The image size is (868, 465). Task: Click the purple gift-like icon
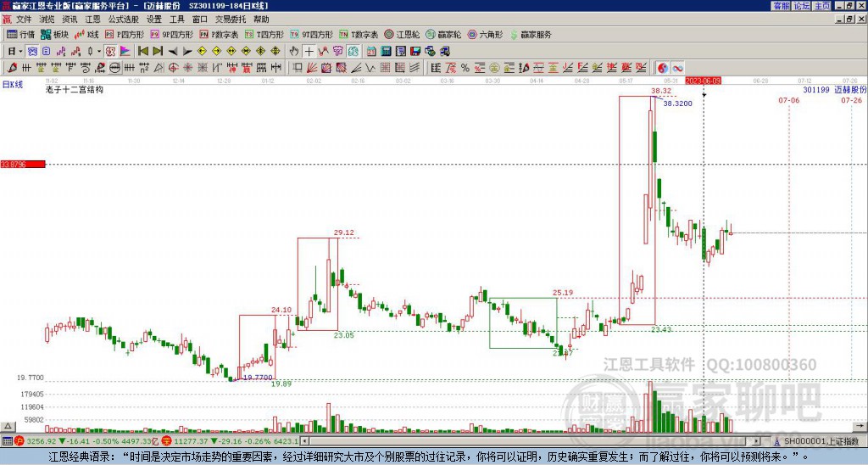[338, 52]
